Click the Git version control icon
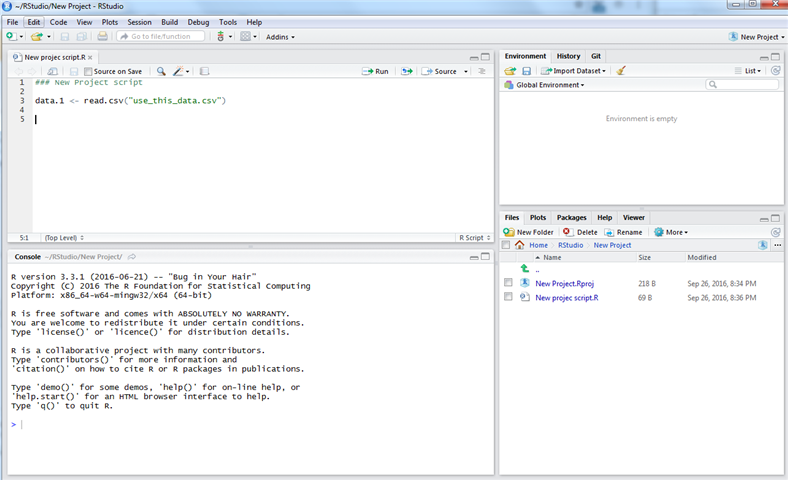 tap(221, 36)
